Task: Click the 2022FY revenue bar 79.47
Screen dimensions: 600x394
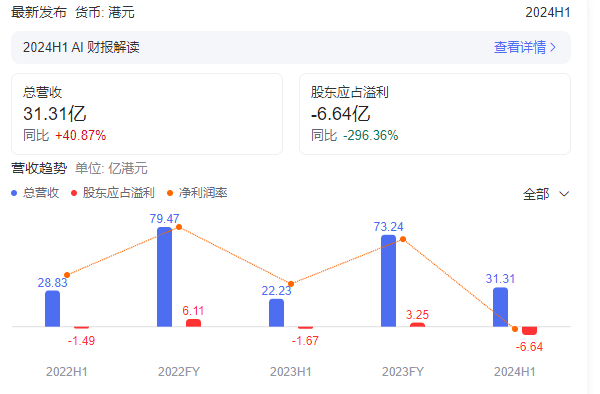Action: (165, 277)
